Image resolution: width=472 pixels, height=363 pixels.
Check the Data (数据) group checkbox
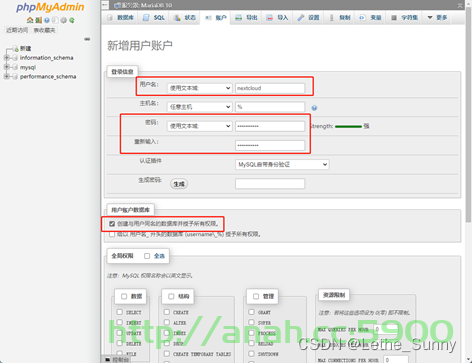[x=124, y=296]
